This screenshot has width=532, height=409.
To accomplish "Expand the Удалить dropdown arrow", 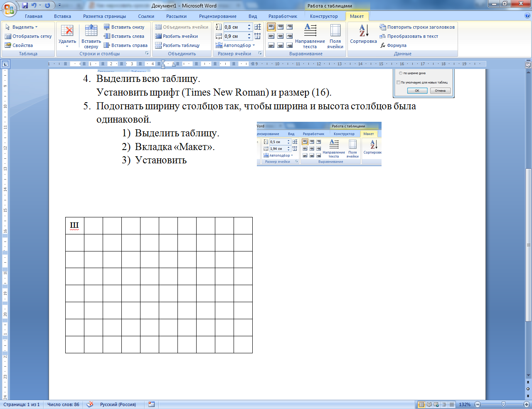I will coord(67,46).
